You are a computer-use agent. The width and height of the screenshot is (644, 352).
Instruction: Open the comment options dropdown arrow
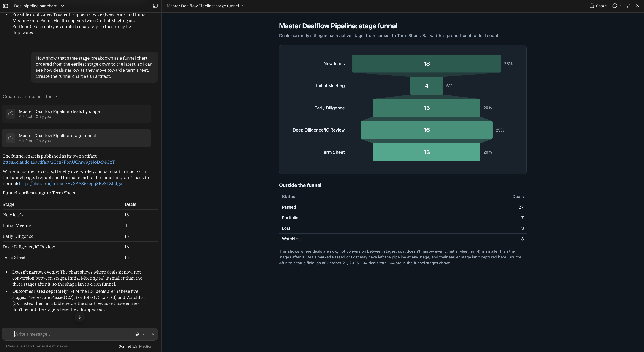621,6
